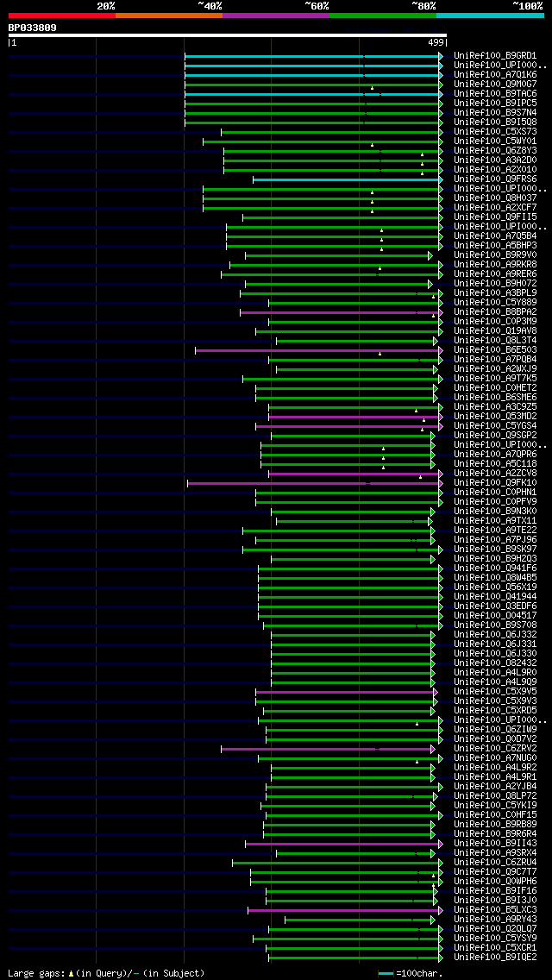Click the label UniRef100_B9I5Q8
This screenshot has width=552, height=980.
point(495,122)
